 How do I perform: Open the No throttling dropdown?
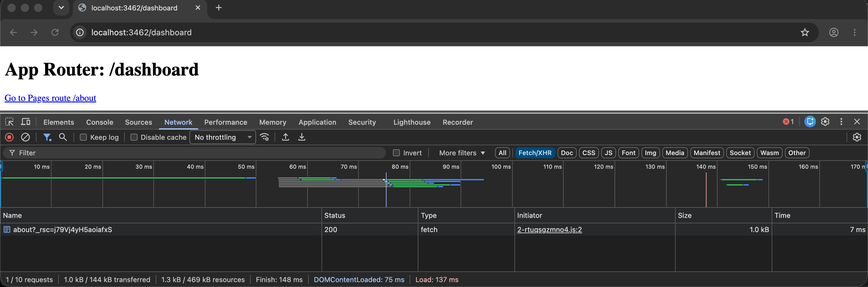(x=223, y=137)
